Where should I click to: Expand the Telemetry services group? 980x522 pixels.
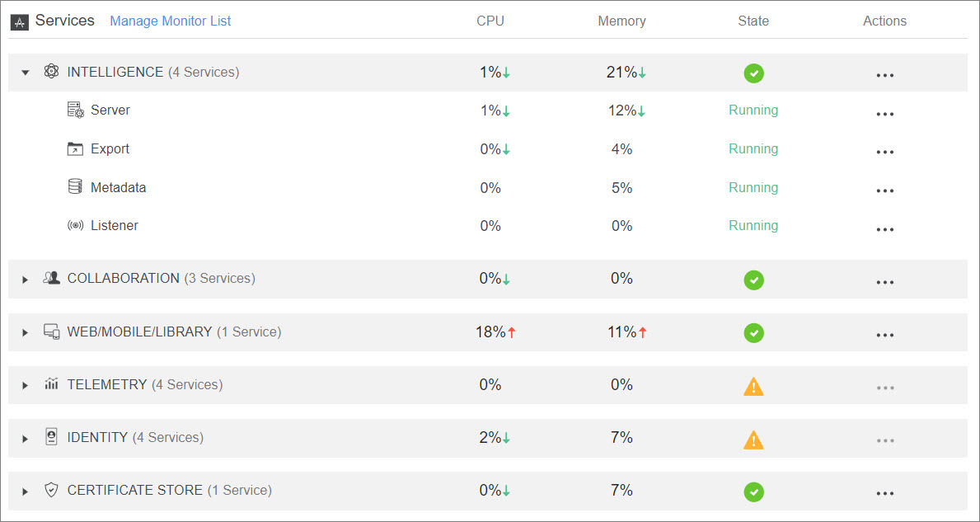click(26, 385)
